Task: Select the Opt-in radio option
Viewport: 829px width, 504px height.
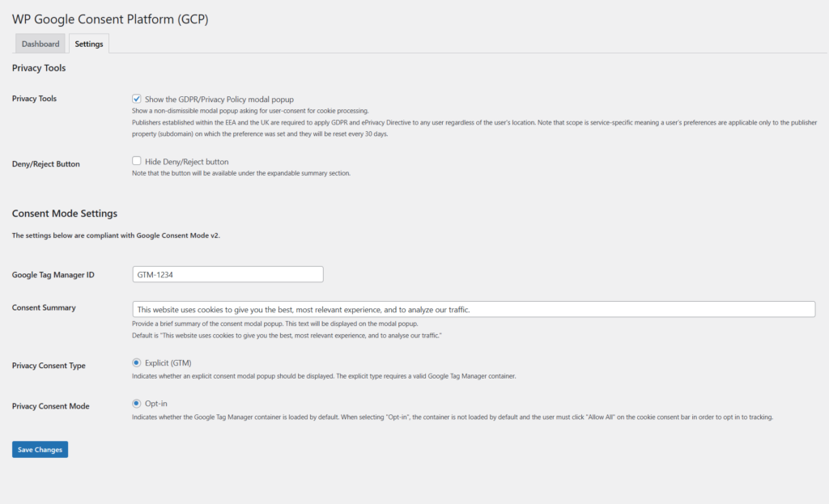Action: click(136, 403)
